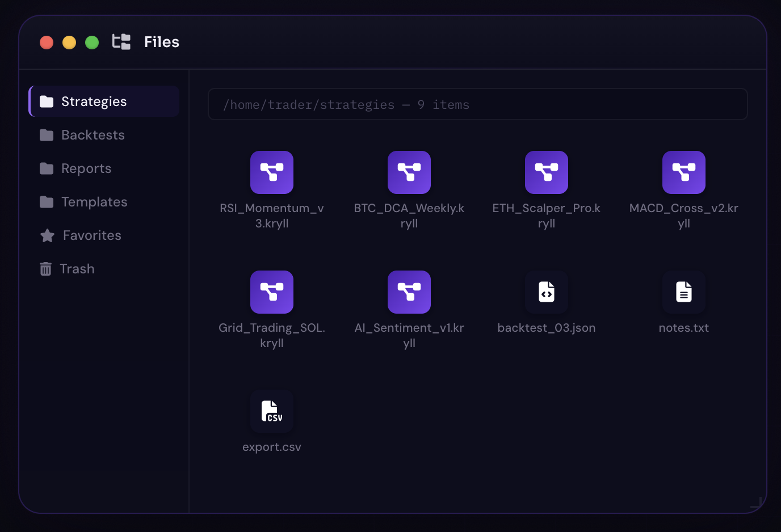Open the RSI_Momentum_v3.kryll strategy file
The width and height of the screenshot is (781, 532).
click(x=272, y=172)
